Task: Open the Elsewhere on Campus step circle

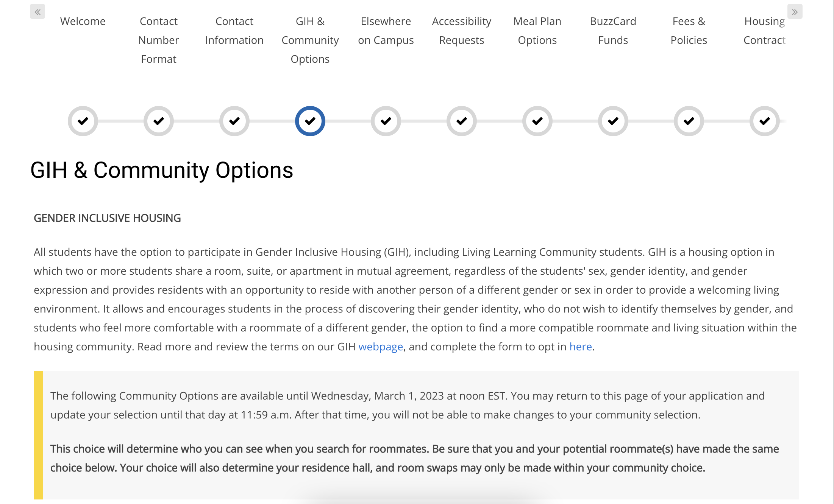Action: pyautogui.click(x=386, y=121)
